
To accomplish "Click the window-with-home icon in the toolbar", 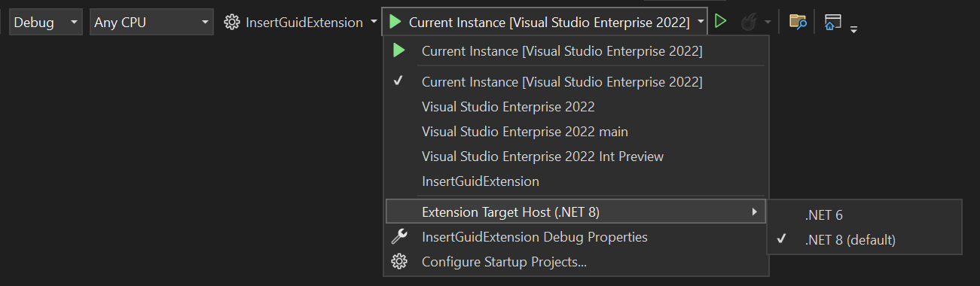I will coord(832,22).
